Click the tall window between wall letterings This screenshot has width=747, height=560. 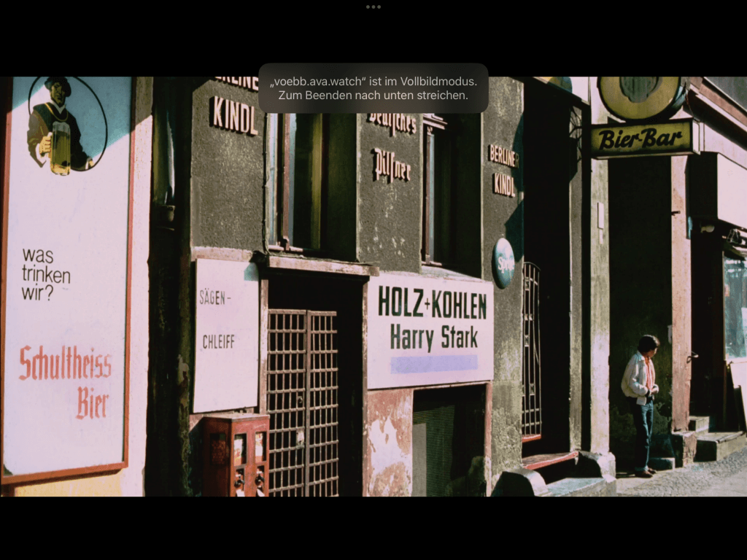(x=295, y=182)
